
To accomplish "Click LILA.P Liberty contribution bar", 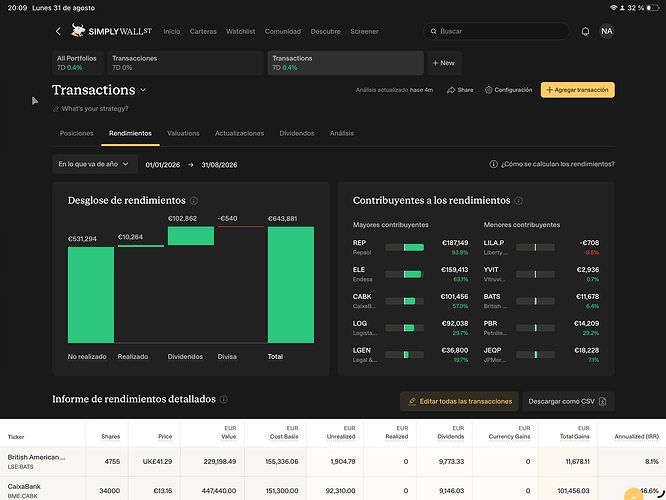I will (535, 247).
